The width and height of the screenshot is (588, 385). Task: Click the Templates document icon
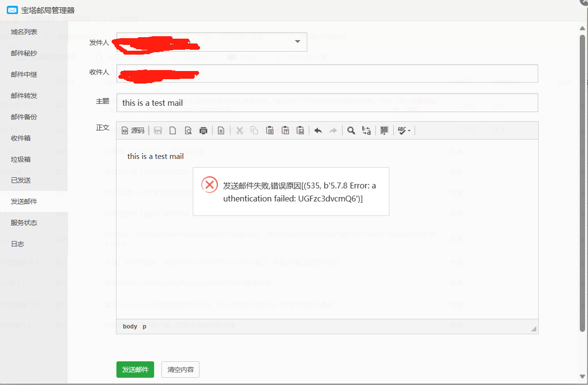tap(221, 130)
